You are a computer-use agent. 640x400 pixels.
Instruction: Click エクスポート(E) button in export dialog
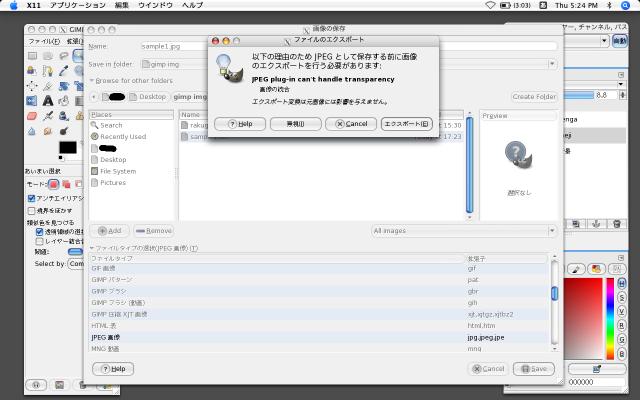click(407, 124)
